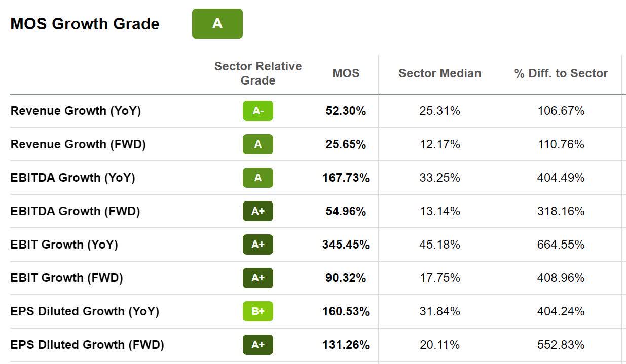The image size is (626, 364).
Task: Click the EPS Diluted Growth (FWD) label
Action: point(87,345)
